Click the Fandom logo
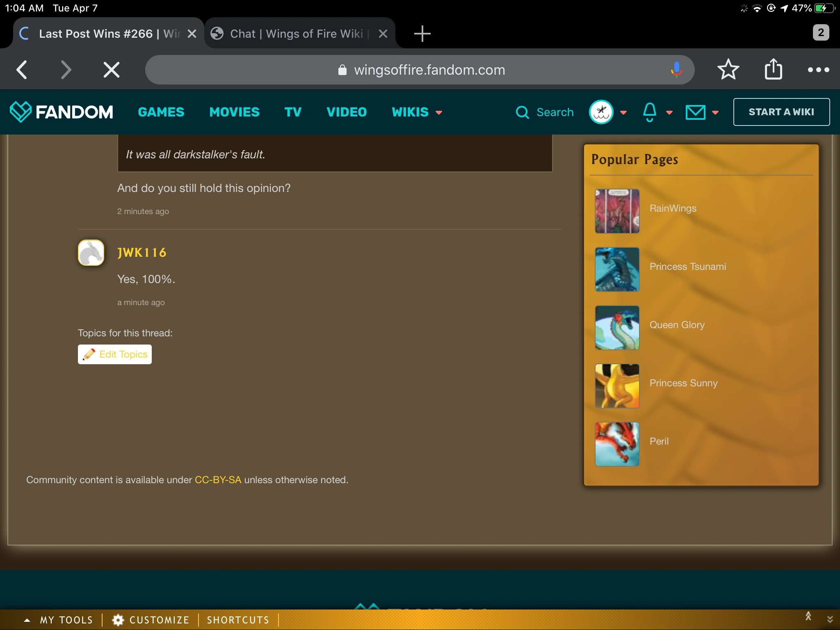Image resolution: width=840 pixels, height=630 pixels. 62,112
